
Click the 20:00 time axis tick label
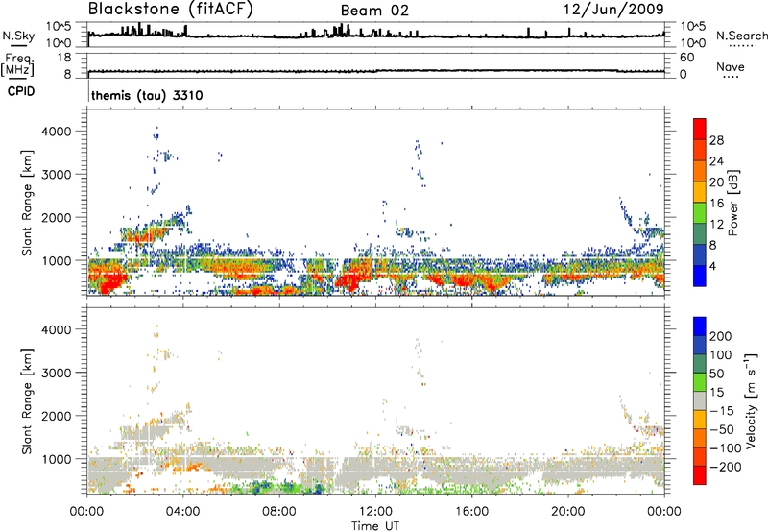coord(567,512)
